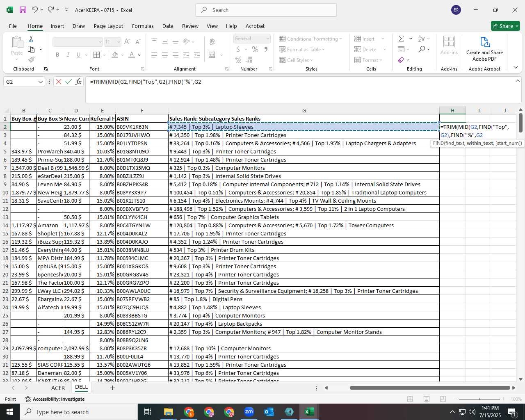Toggle Align Left
This screenshot has height=420, width=525.
(154, 55)
